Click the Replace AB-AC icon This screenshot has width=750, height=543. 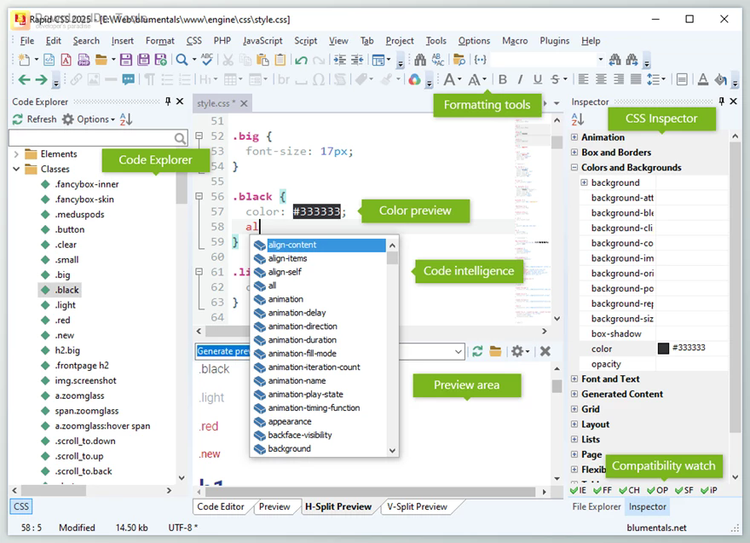coord(438,60)
